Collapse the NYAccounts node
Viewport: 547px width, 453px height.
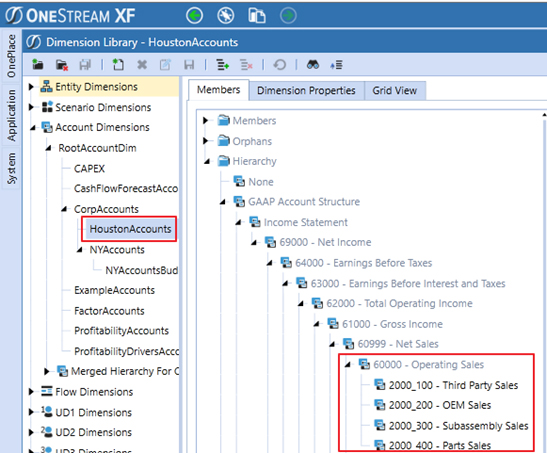[80, 250]
